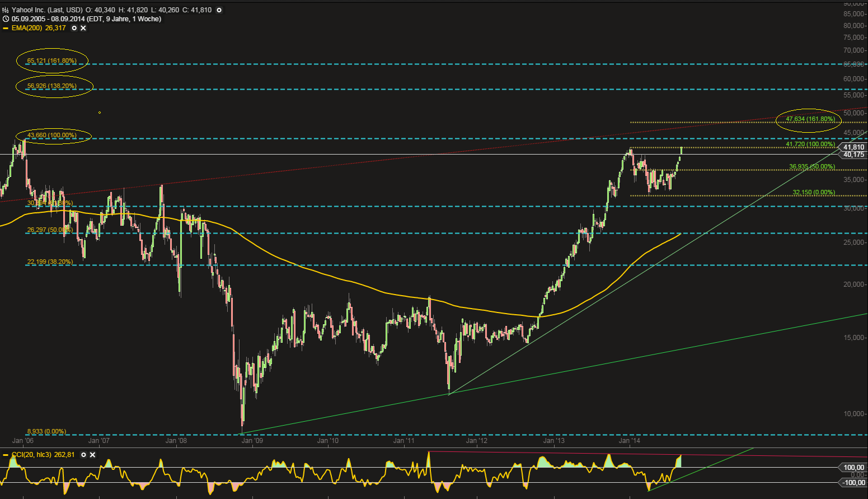Click the 41,810 current price marker

point(853,147)
